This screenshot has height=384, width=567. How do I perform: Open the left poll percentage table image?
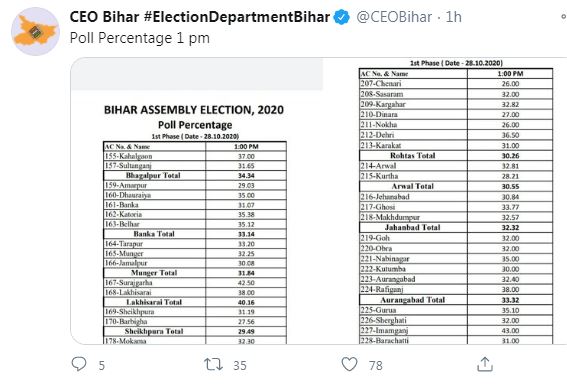pos(196,201)
